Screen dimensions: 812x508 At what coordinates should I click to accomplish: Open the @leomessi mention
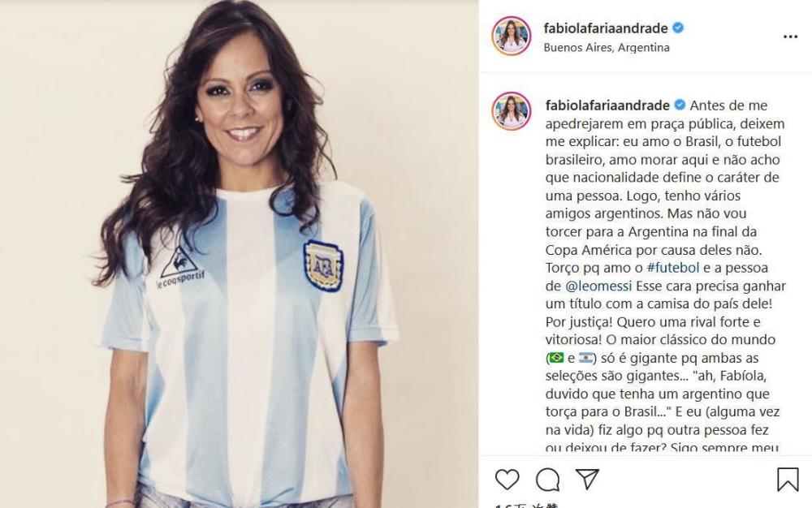click(x=598, y=286)
